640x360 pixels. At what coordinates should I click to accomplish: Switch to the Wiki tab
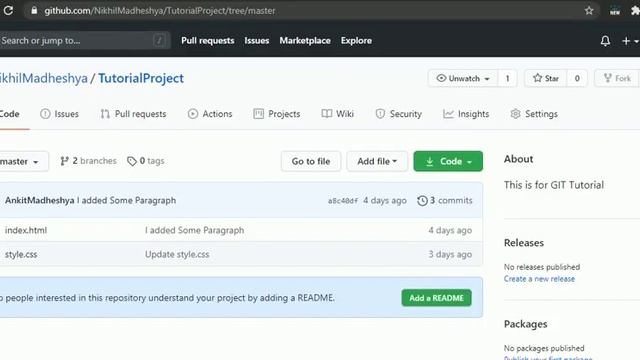[x=338, y=114]
